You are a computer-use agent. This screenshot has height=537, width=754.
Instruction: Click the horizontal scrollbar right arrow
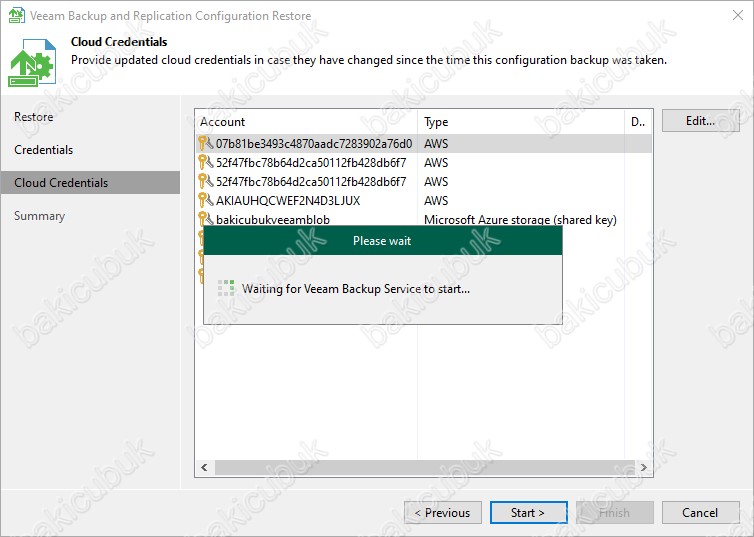(643, 467)
